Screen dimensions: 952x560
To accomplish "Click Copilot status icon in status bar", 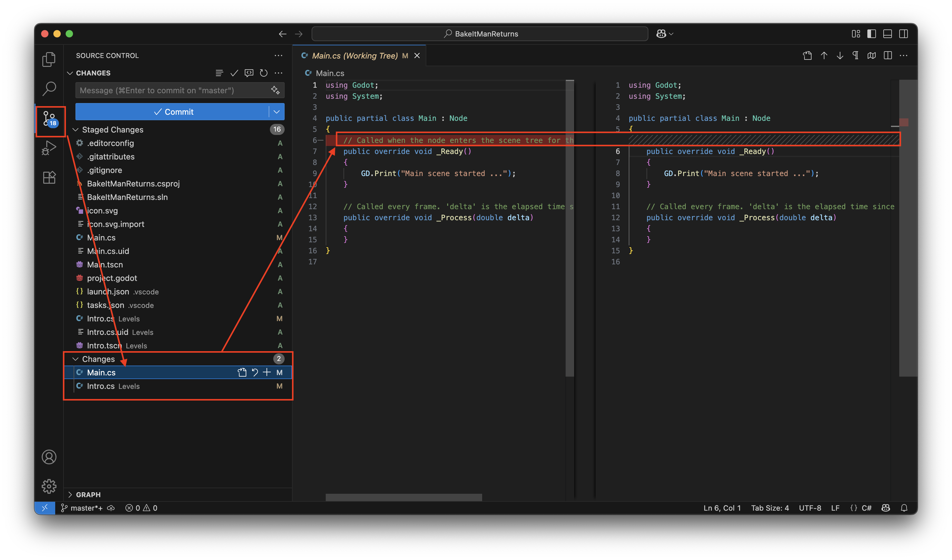I will tap(886, 508).
